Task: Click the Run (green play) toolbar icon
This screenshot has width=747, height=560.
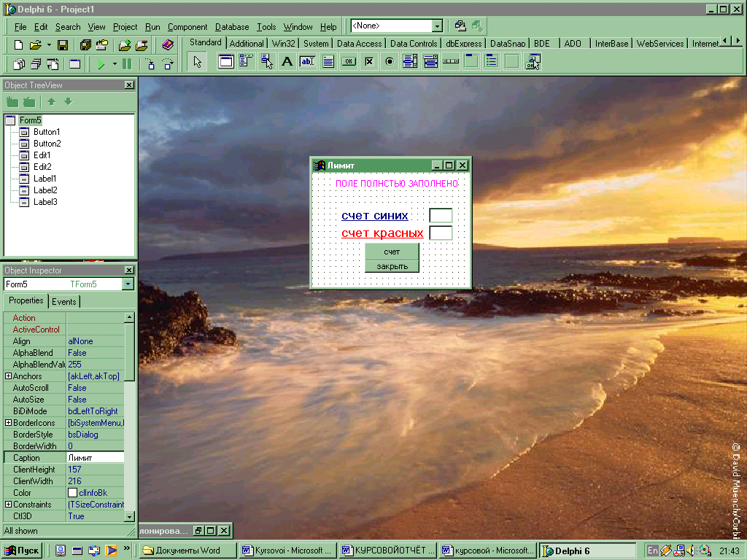Action: [101, 64]
